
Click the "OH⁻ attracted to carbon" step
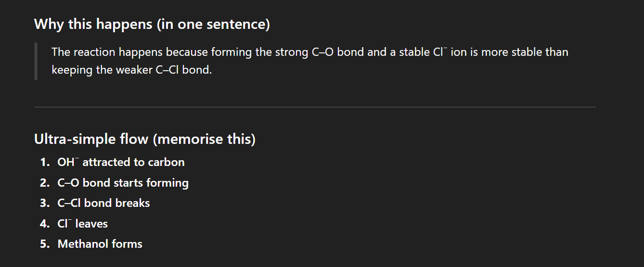pos(121,163)
